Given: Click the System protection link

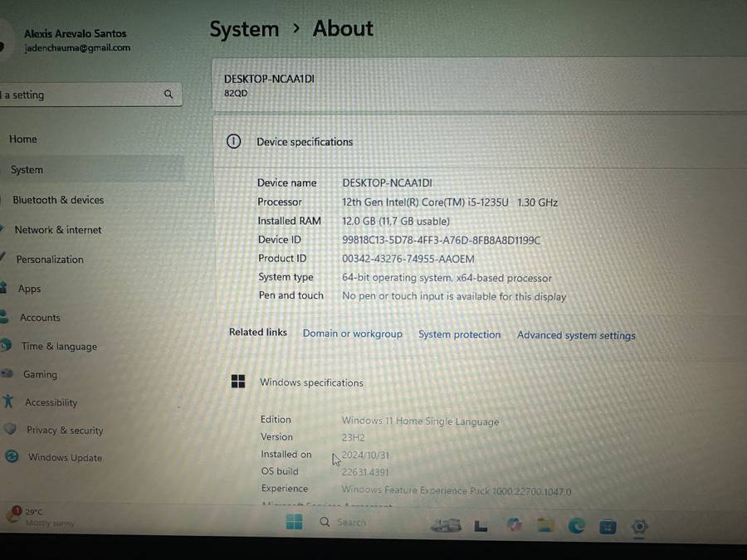Looking at the screenshot, I should pyautogui.click(x=459, y=334).
